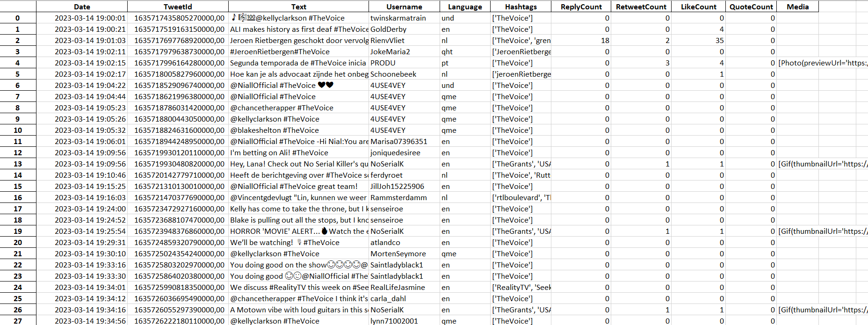The width and height of the screenshot is (868, 325).
Task: Select the TweetId column header
Action: pos(178,7)
